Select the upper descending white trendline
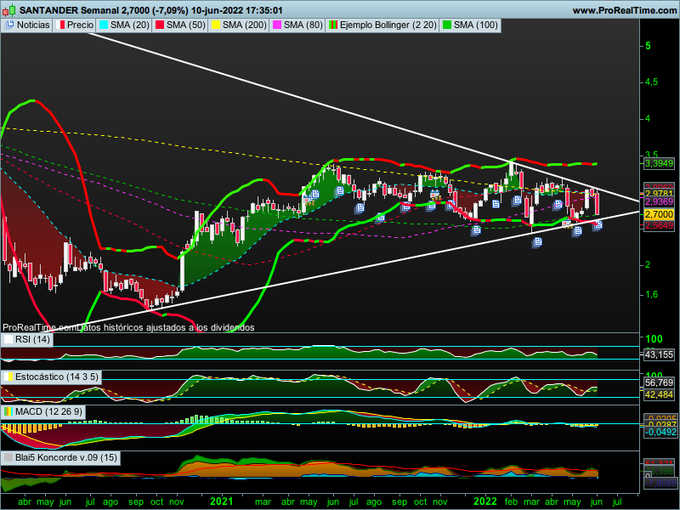 click(x=363, y=117)
